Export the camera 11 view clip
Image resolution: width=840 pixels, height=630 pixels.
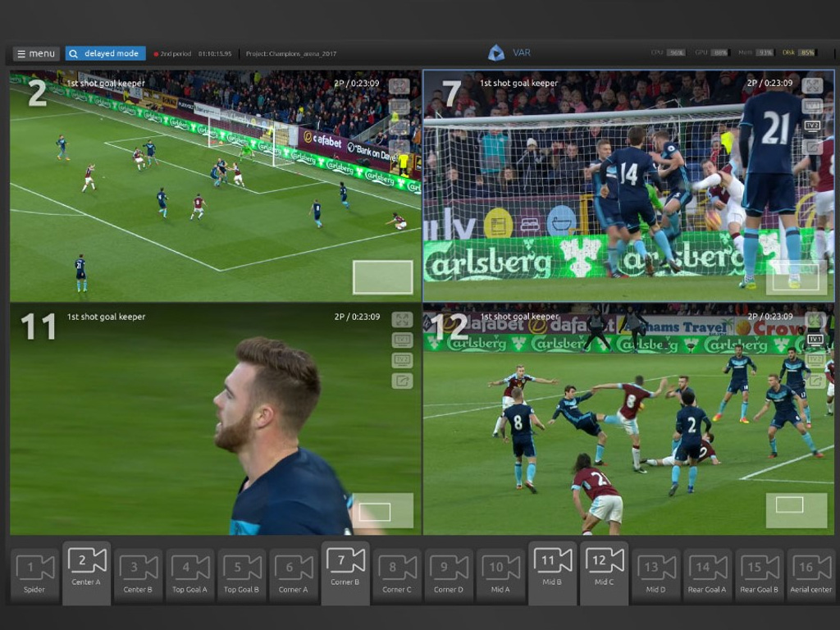coord(402,381)
